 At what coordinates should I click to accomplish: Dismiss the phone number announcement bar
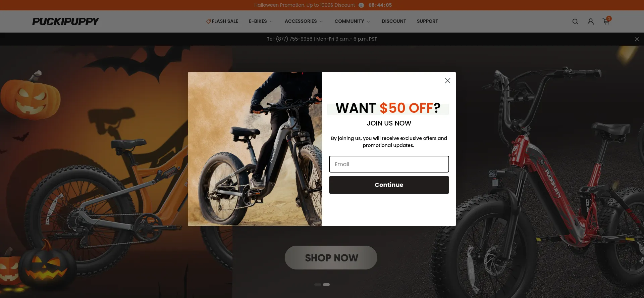click(637, 39)
